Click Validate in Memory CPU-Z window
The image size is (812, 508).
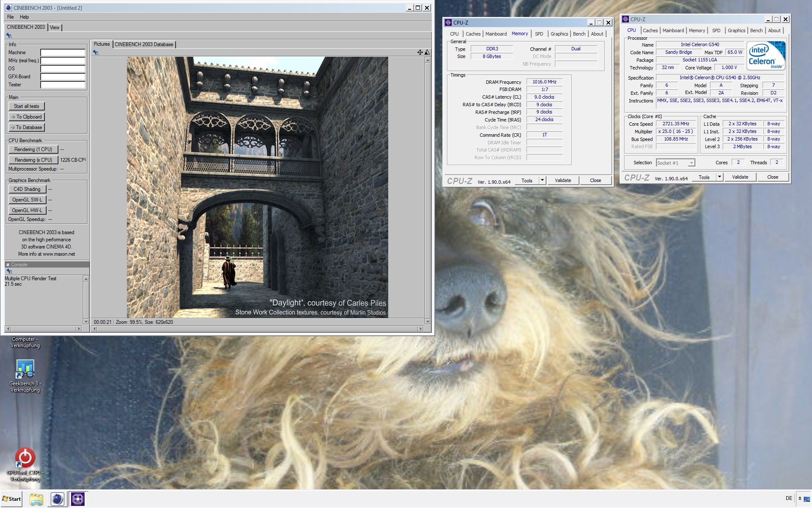tap(563, 180)
